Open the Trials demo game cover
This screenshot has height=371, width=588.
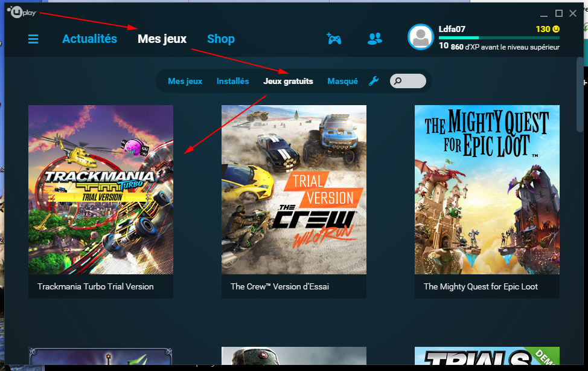[x=487, y=356]
